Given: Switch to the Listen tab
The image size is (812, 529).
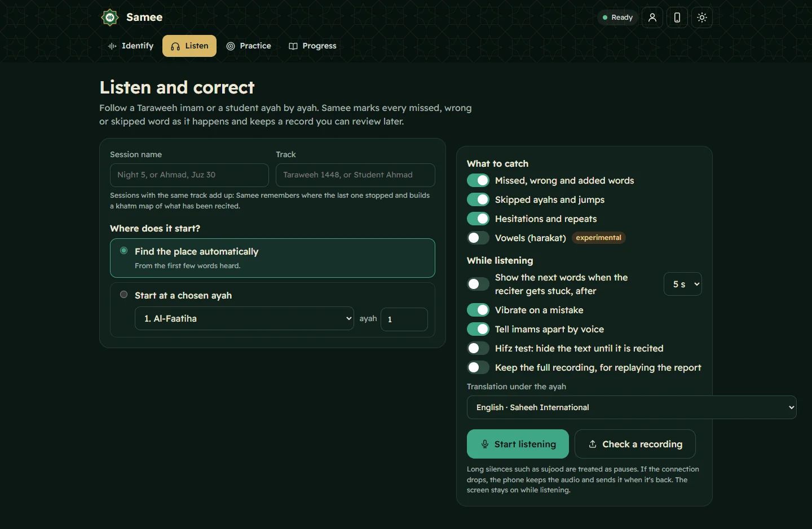Looking at the screenshot, I should point(189,46).
